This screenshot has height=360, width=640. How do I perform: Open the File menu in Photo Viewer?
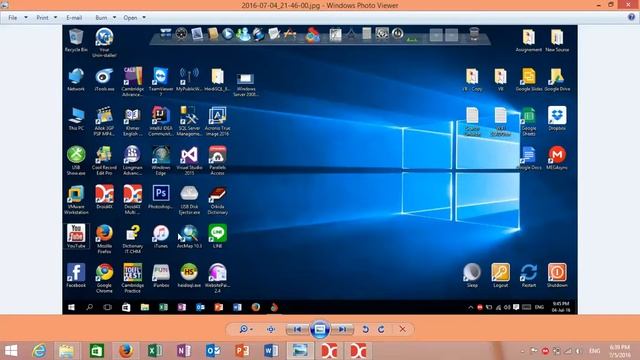point(13,18)
